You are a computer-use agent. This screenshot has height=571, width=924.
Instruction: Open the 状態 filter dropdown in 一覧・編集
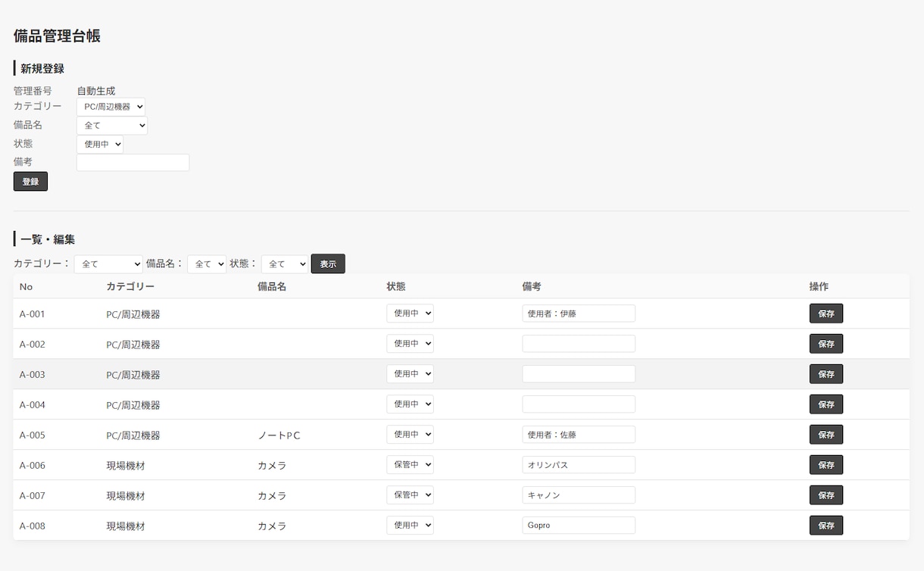285,264
